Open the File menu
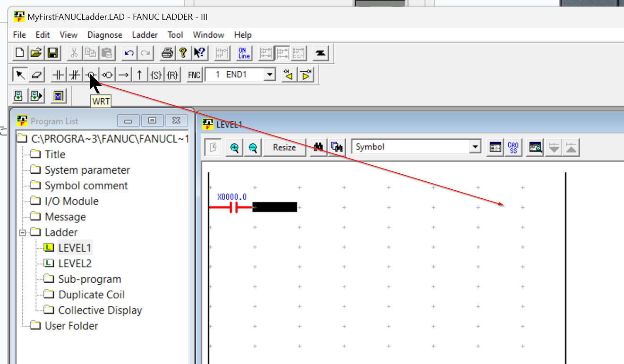This screenshot has width=624, height=364. click(19, 35)
